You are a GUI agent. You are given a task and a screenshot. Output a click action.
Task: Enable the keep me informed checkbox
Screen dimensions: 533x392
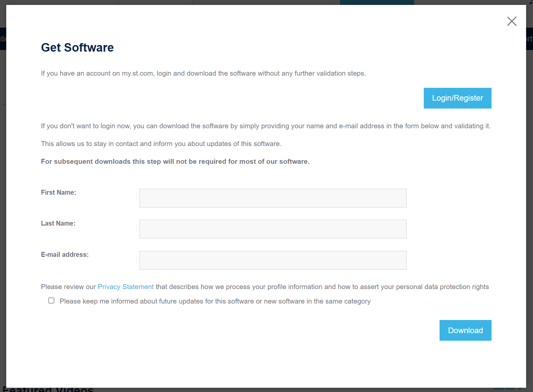pos(51,301)
